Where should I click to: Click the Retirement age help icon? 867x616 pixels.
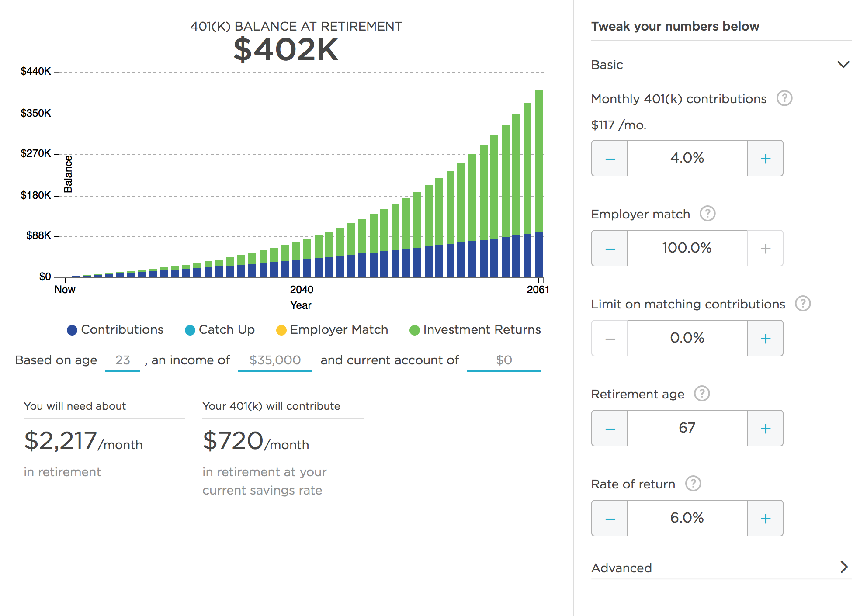pos(701,394)
